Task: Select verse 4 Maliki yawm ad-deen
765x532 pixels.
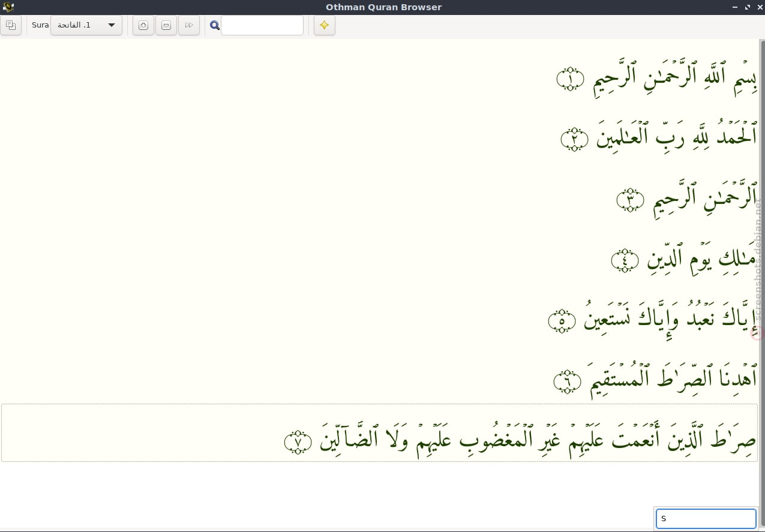Action: (x=684, y=259)
